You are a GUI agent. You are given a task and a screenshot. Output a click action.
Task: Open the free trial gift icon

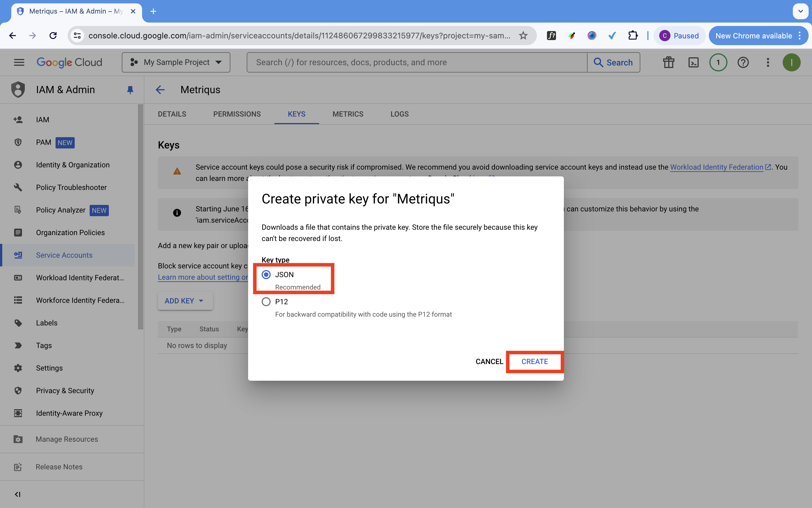668,62
